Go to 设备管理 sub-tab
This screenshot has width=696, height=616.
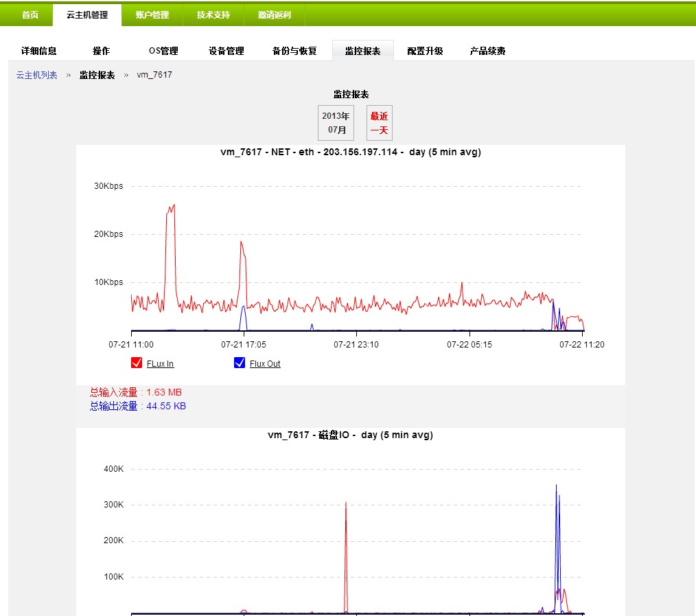(x=227, y=51)
